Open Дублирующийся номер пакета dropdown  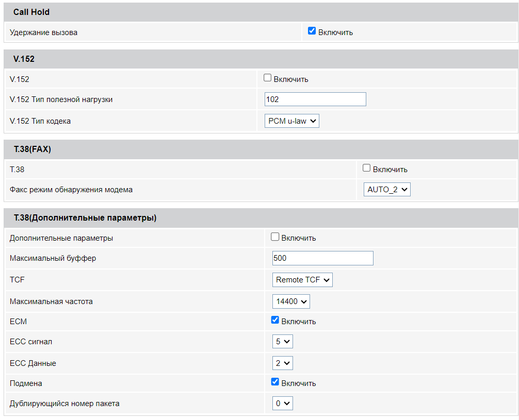(282, 404)
